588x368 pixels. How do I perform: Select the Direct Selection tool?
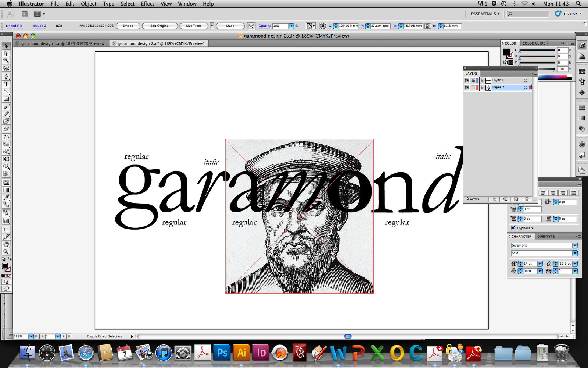pos(6,54)
